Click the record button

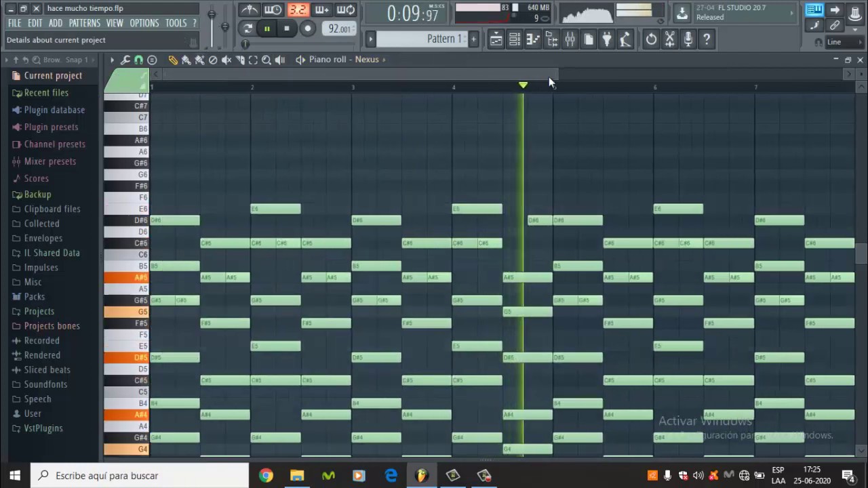pyautogui.click(x=308, y=28)
